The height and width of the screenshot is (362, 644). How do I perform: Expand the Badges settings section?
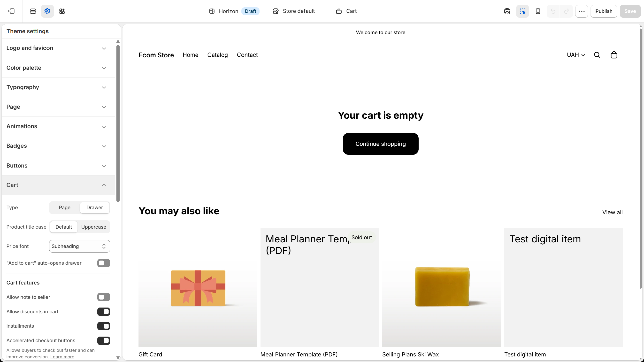click(58, 146)
